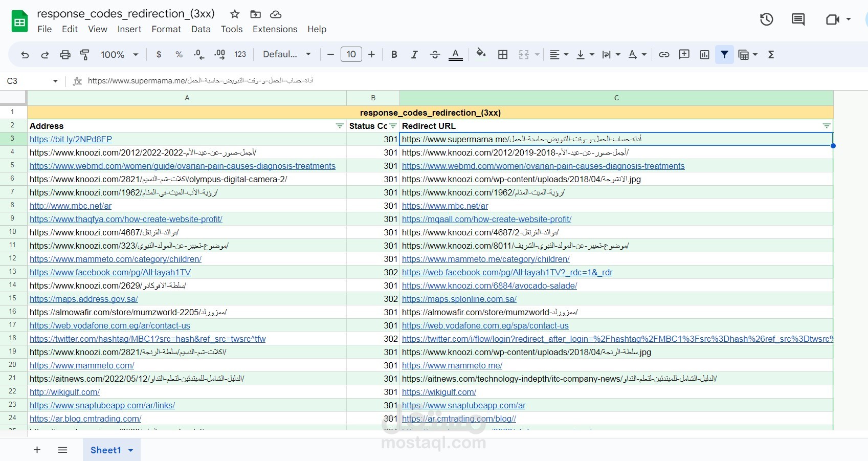Open the text rotation dropdown
This screenshot has height=461, width=868.
tap(637, 55)
